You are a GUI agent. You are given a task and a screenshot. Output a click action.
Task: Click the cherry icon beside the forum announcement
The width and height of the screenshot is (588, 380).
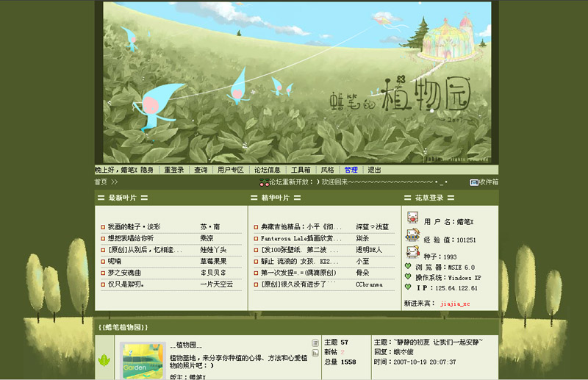(265, 182)
